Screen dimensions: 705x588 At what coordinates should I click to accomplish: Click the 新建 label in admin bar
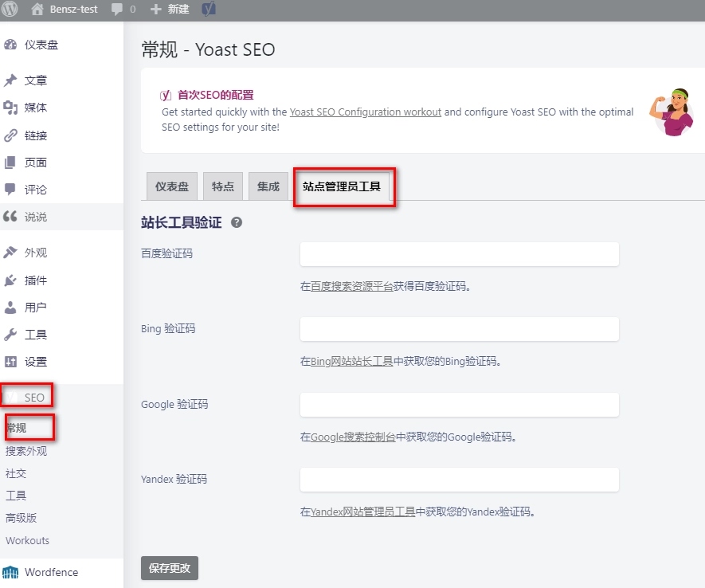[178, 9]
